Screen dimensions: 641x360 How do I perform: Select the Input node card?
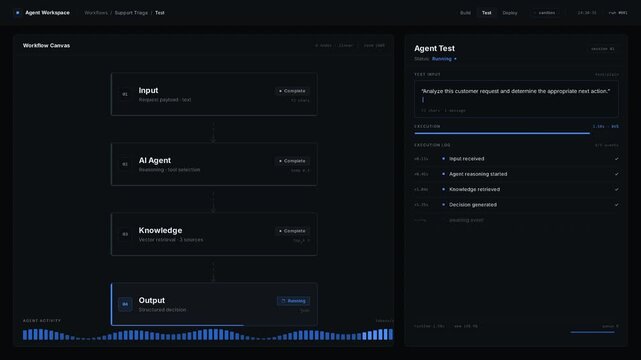(x=214, y=94)
